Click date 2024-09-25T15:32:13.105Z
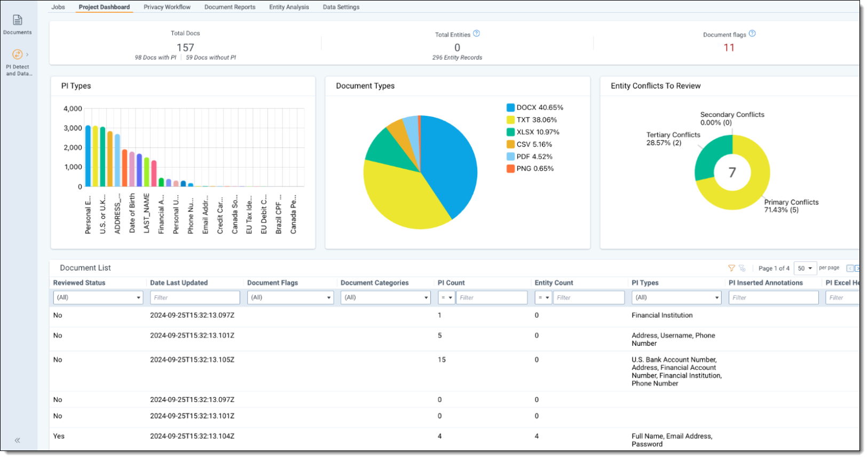This screenshot has height=459, width=868. pyautogui.click(x=192, y=360)
